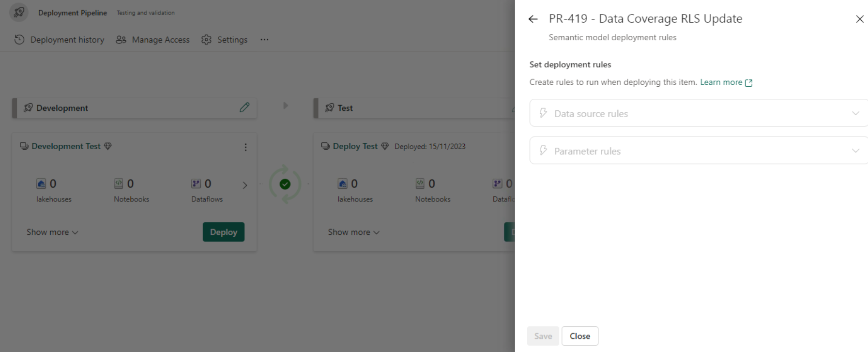This screenshot has height=352, width=868.
Task: Open pipeline Settings
Action: [225, 40]
